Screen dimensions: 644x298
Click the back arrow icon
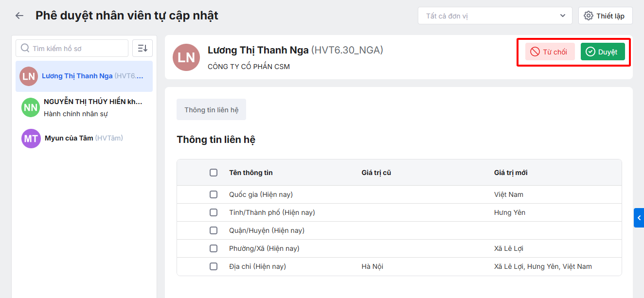click(19, 16)
